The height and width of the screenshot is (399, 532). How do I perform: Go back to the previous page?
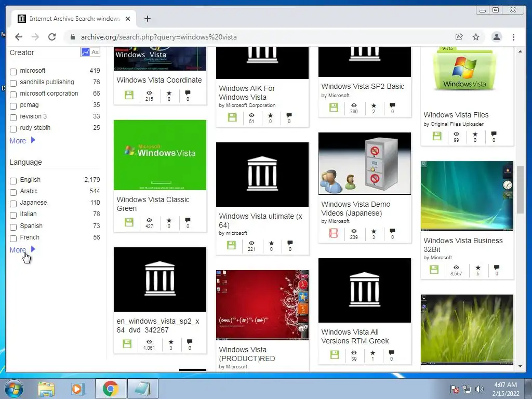[19, 37]
